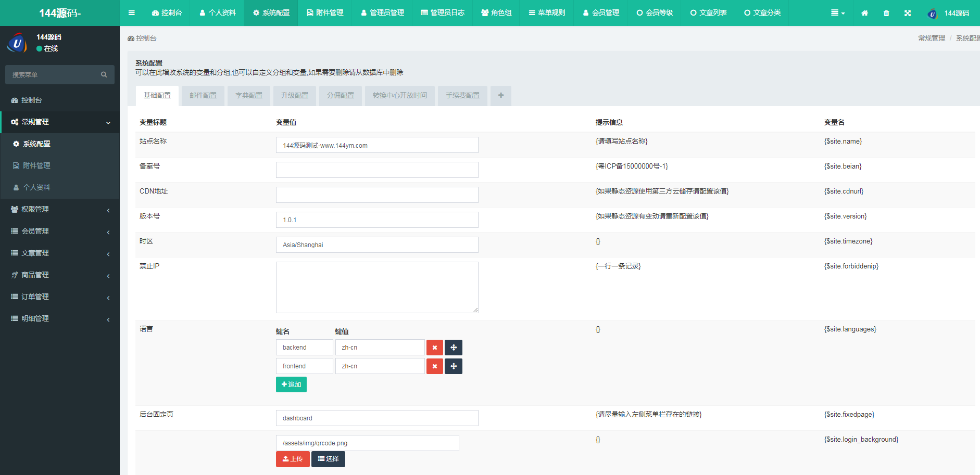Click the user avatar in sidebar
The width and height of the screenshot is (980, 475).
tap(17, 43)
